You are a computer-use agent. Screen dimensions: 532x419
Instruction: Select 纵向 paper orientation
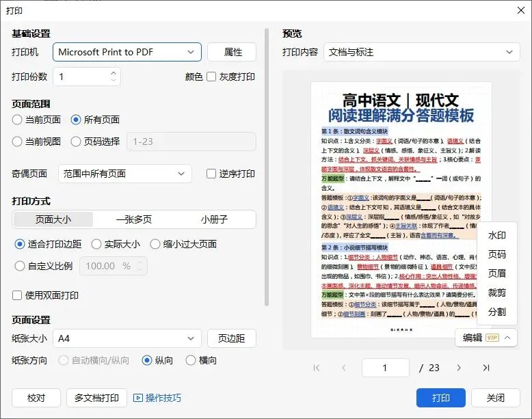pos(147,360)
